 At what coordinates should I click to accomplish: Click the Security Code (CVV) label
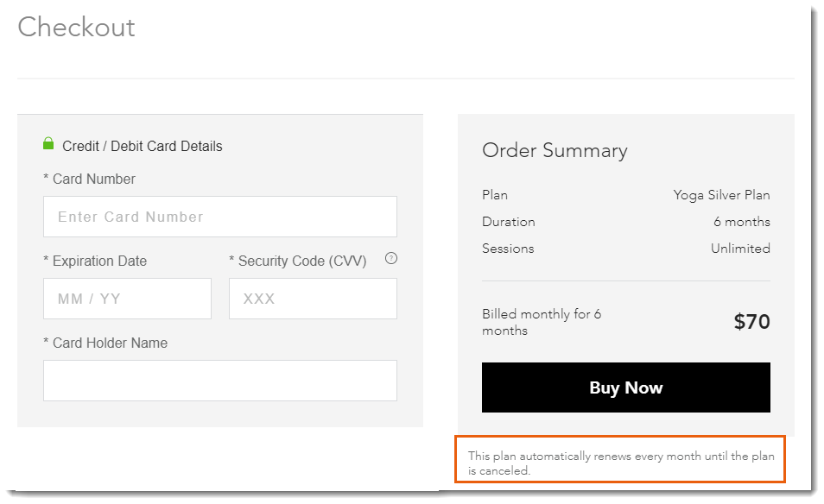coord(298,261)
